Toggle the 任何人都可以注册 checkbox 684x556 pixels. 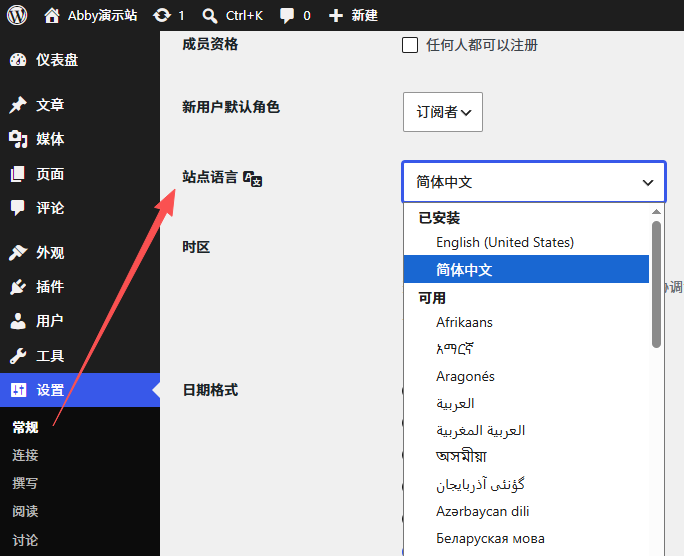tap(410, 45)
